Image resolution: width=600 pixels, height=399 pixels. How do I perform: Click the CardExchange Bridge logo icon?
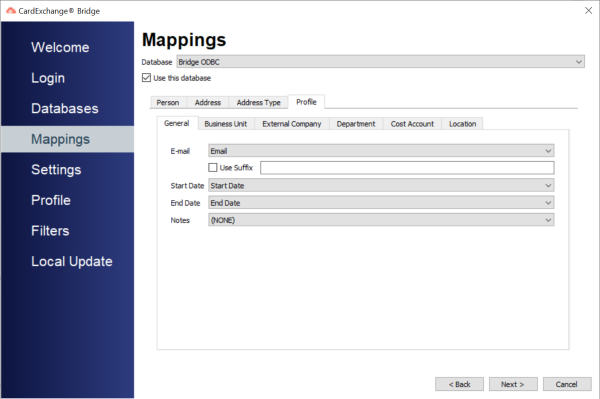click(x=11, y=11)
